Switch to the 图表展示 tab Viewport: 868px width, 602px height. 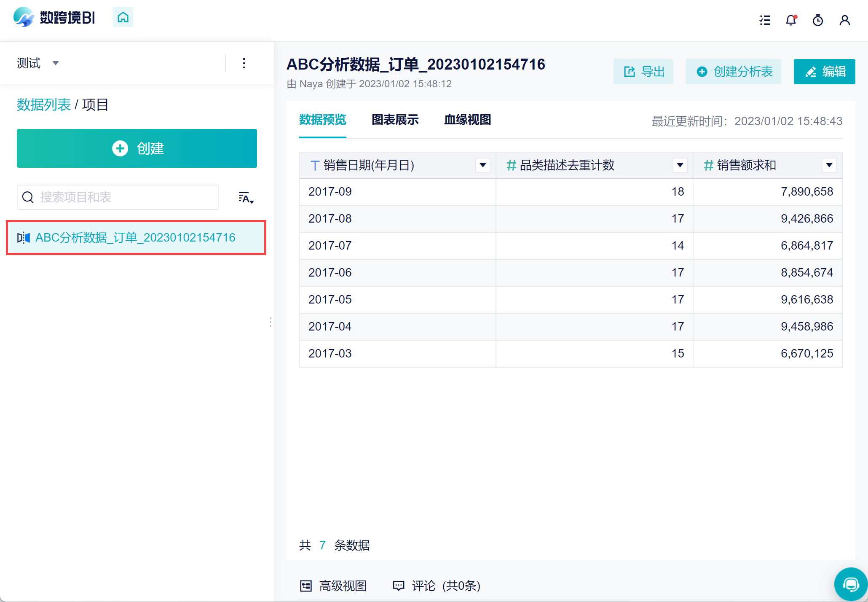395,120
